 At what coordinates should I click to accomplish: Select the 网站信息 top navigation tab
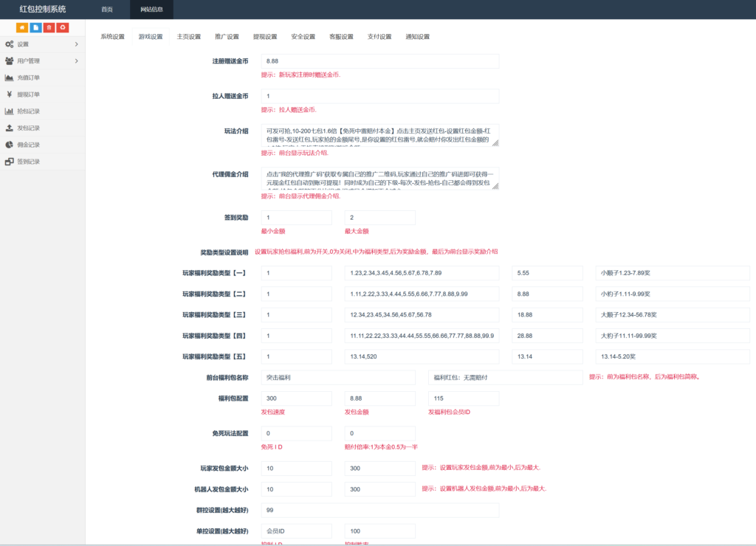(150, 10)
